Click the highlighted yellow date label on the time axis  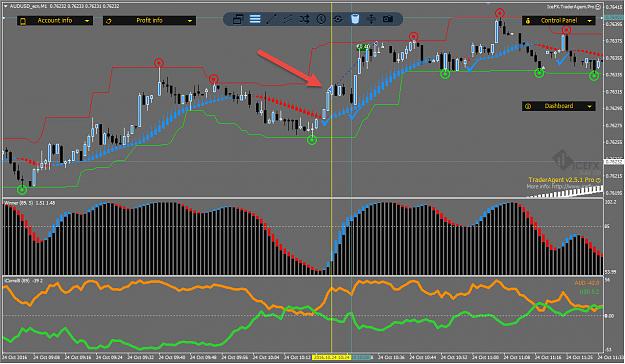pos(332,357)
